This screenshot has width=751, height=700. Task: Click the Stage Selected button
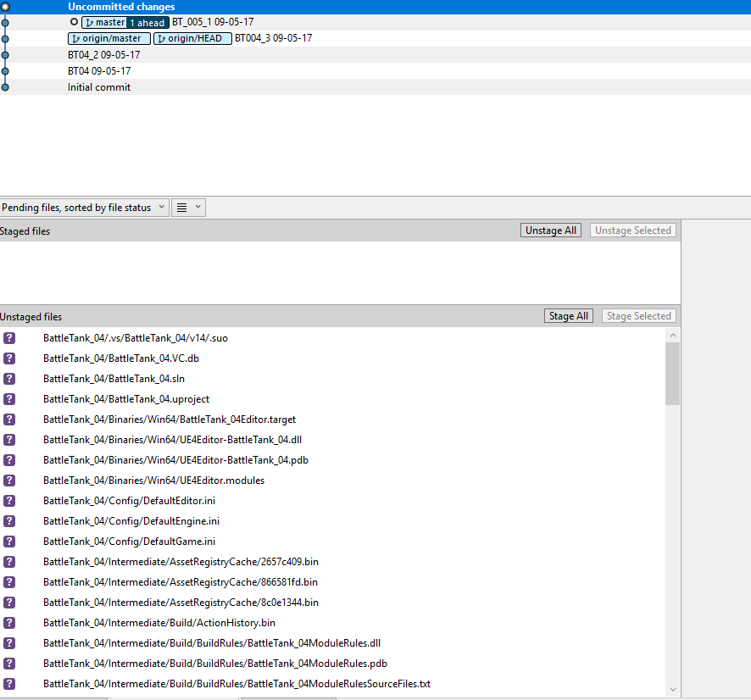point(637,315)
